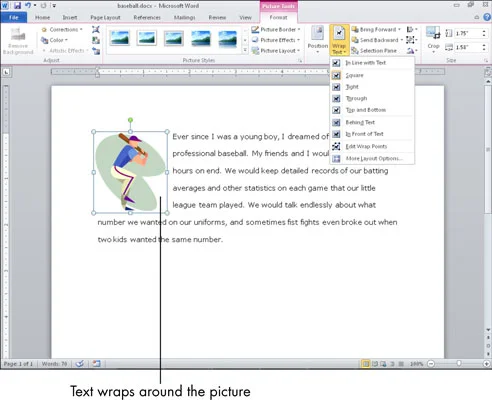Viewport: 492px width, 400px height.
Task: Click the first picture style thumbnail
Action: pos(120,38)
